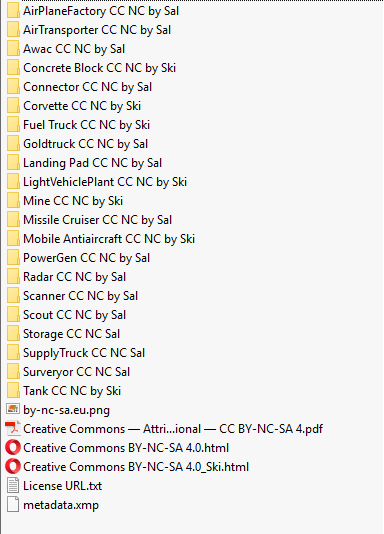Select Opera icon of BY-NC-SA 4.0_Ski.html file
The width and height of the screenshot is (384, 534).
(x=13, y=467)
